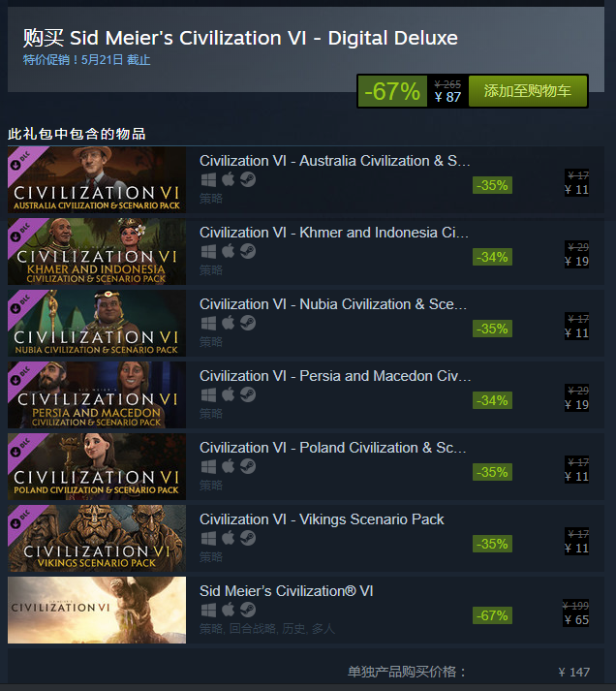Click the Poland Civilization pack thumbnail
The width and height of the screenshot is (616, 691).
pos(97,467)
